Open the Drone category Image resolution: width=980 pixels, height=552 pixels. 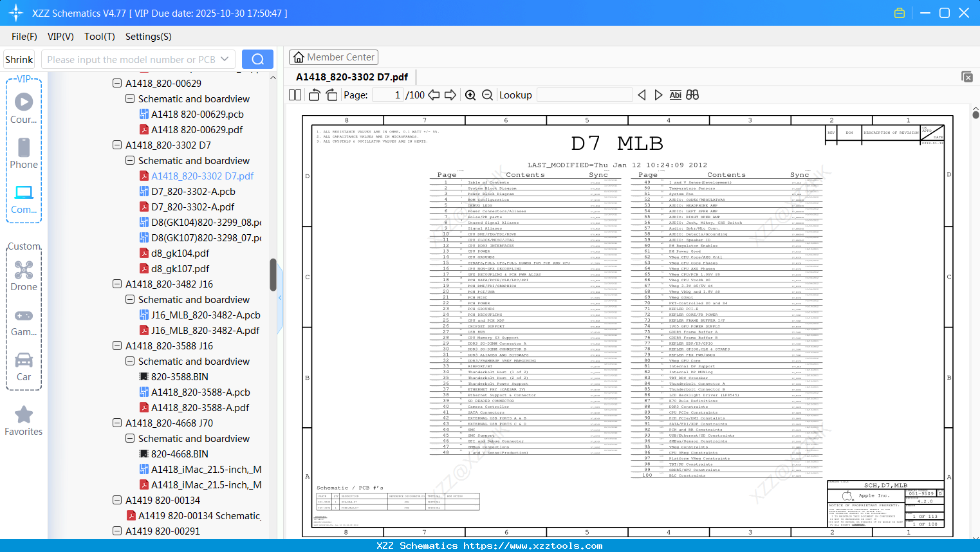click(x=24, y=276)
